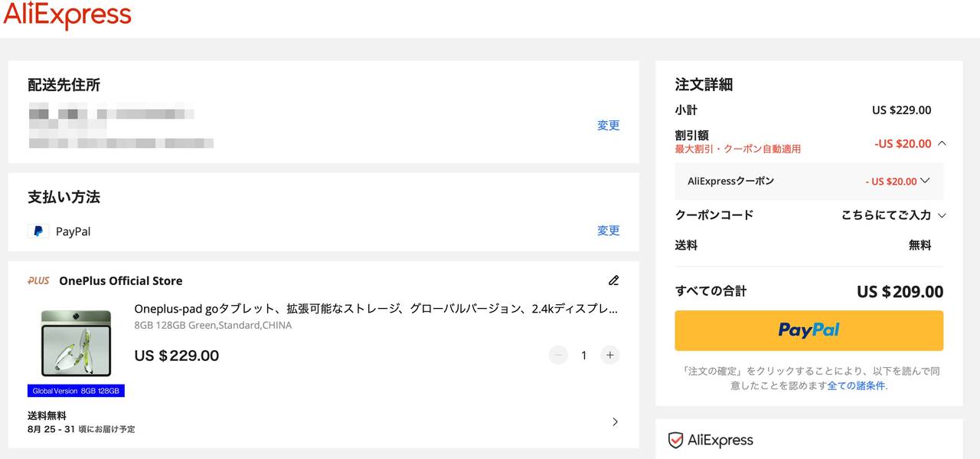Open delivery details arrow for free shipping

coord(615,421)
